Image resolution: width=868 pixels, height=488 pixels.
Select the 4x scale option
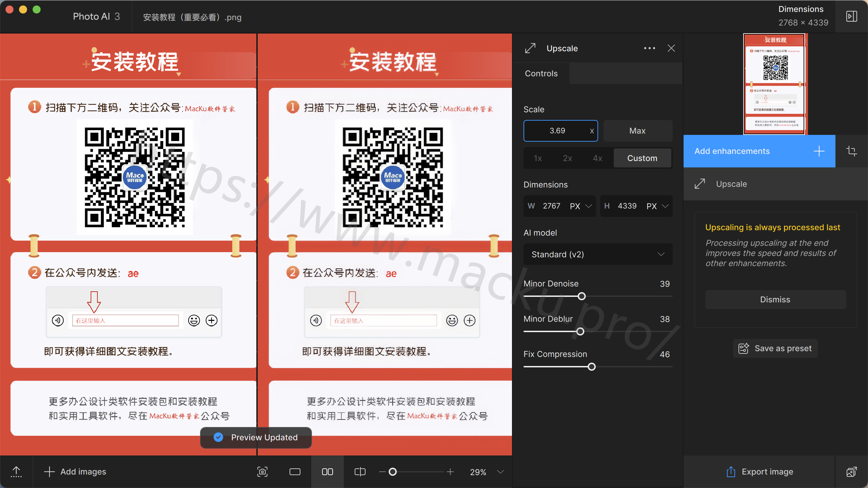[x=597, y=158]
